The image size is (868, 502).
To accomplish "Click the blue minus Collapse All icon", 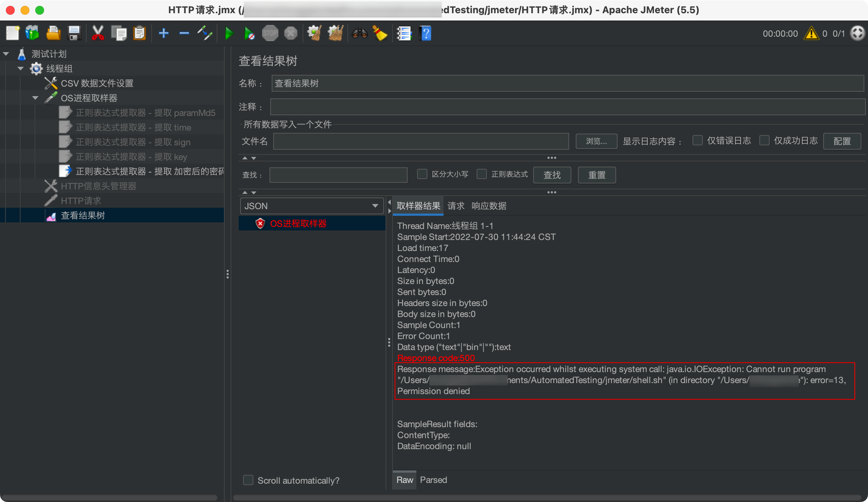I will pyautogui.click(x=184, y=33).
